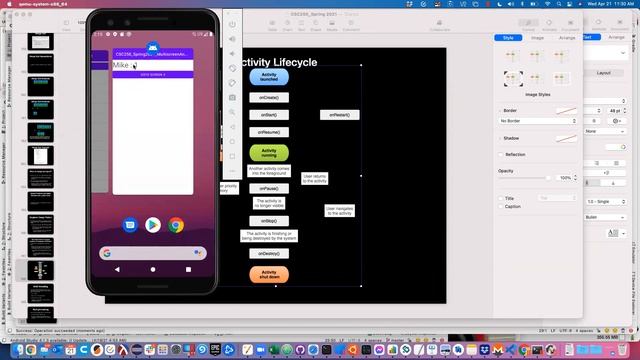Tap the Google Assistant icon in search bar
640x360 pixels.
pyautogui.click(x=198, y=253)
